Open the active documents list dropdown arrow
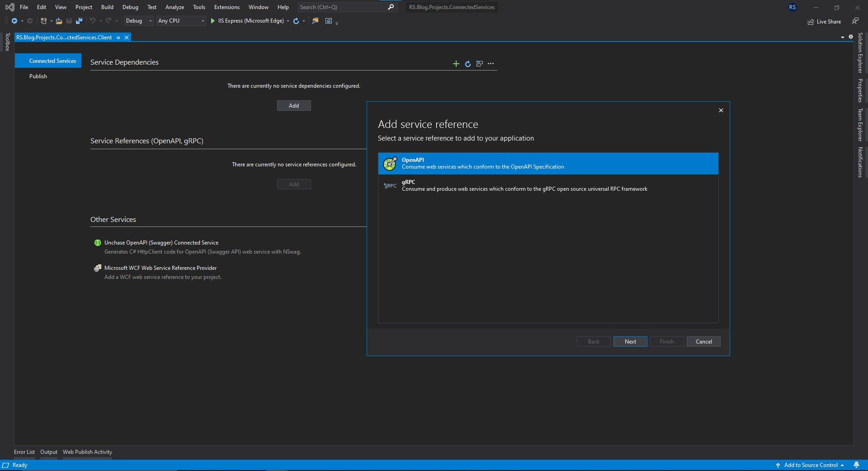Image resolution: width=868 pixels, height=471 pixels. point(843,37)
